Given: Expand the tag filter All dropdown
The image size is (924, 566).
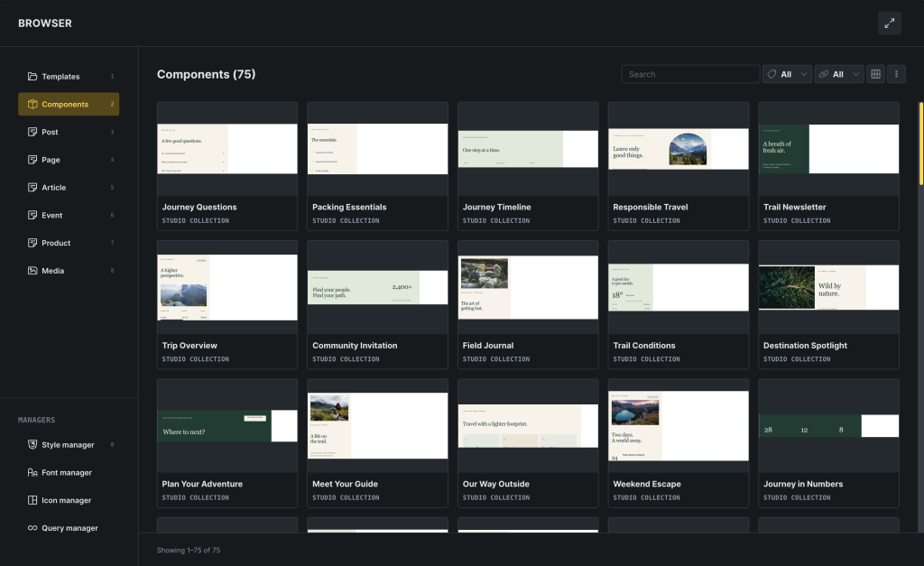Looking at the screenshot, I should point(787,74).
